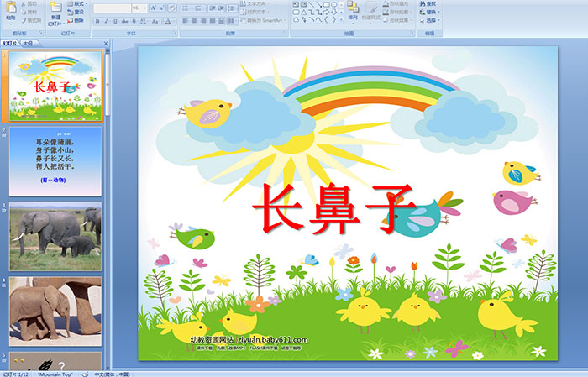Click the "Mountain Top" theme name in status bar
Image resolution: width=588 pixels, height=377 pixels.
[55, 374]
